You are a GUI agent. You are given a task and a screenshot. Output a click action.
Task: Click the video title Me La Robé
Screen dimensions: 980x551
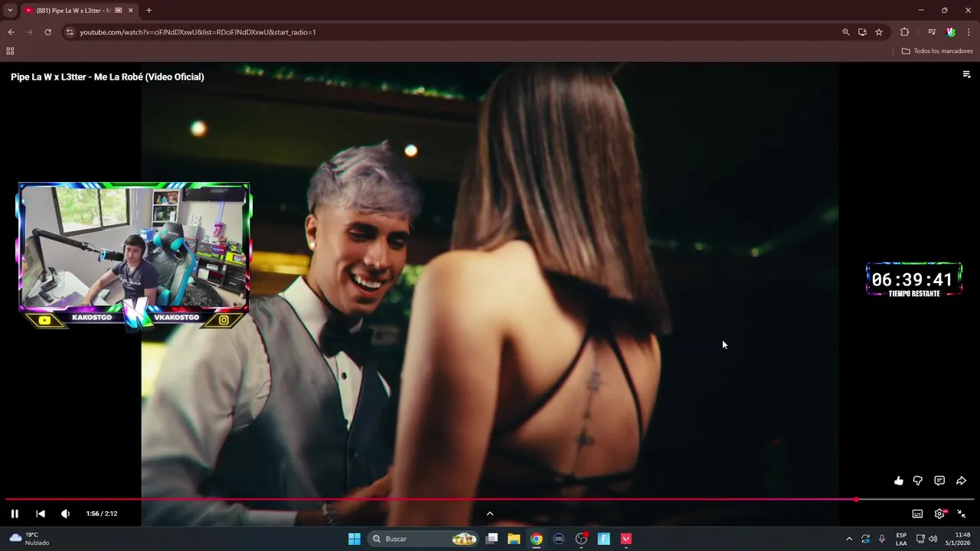click(107, 77)
